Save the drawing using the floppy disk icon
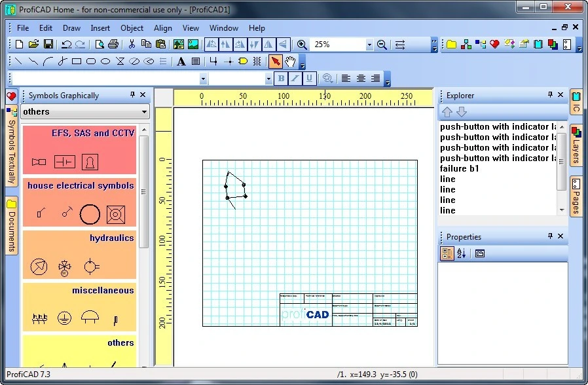Screen dimensions: 588x385 [48, 45]
